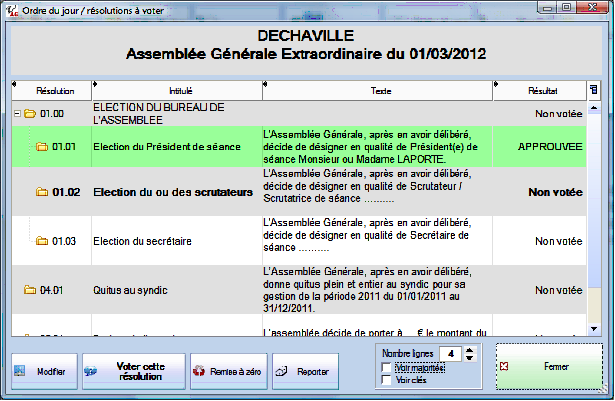Image resolution: width=615 pixels, height=401 pixels.
Task: Click resolution number 01.03
Action: 64,241
